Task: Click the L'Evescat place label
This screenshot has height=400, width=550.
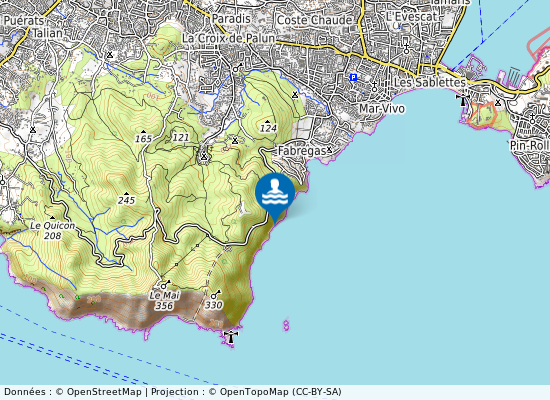Action: point(411,16)
